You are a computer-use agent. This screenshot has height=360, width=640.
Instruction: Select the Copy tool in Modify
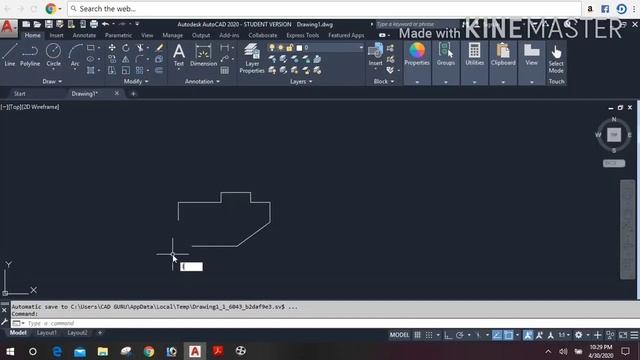(x=112, y=59)
